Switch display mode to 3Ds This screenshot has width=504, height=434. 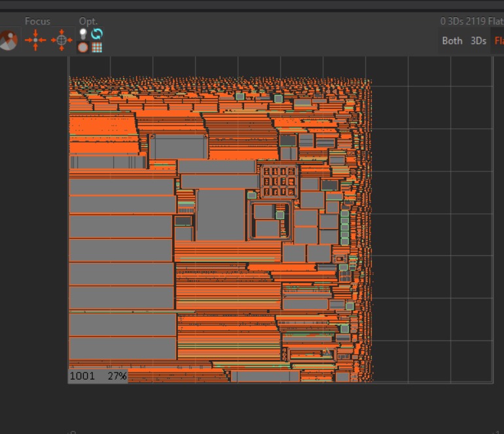[x=478, y=41]
